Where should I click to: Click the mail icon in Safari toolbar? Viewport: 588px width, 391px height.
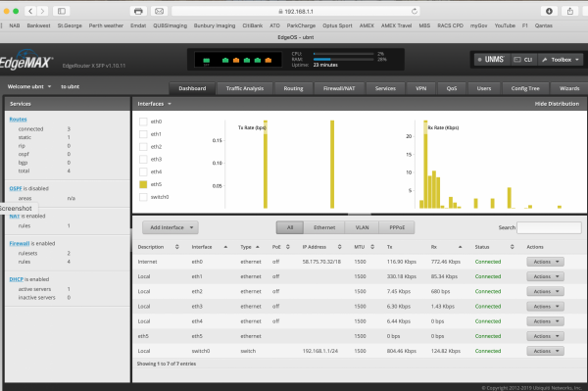coord(159,11)
